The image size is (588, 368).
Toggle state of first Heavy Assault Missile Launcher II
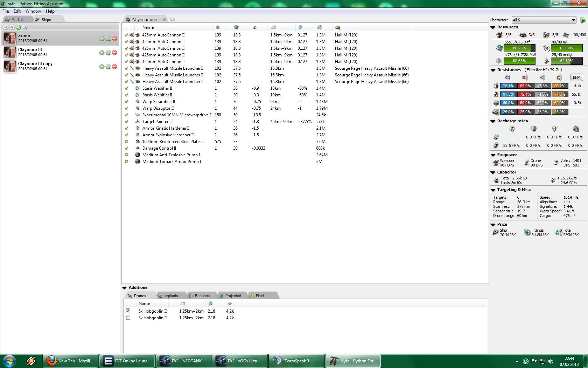(126, 68)
